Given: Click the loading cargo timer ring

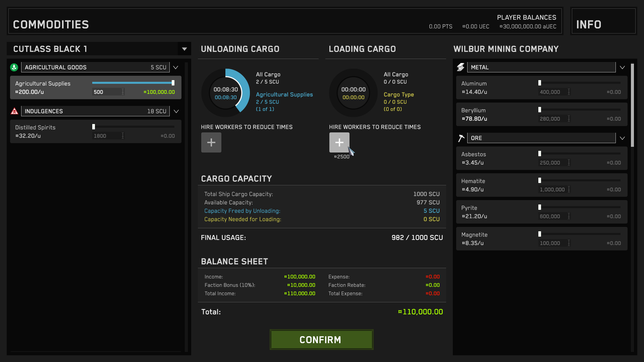Looking at the screenshot, I should pyautogui.click(x=353, y=93).
